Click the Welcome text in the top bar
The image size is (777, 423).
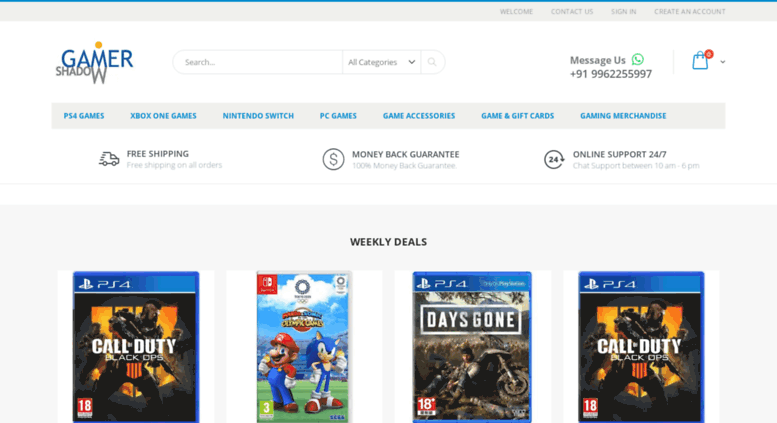[516, 11]
